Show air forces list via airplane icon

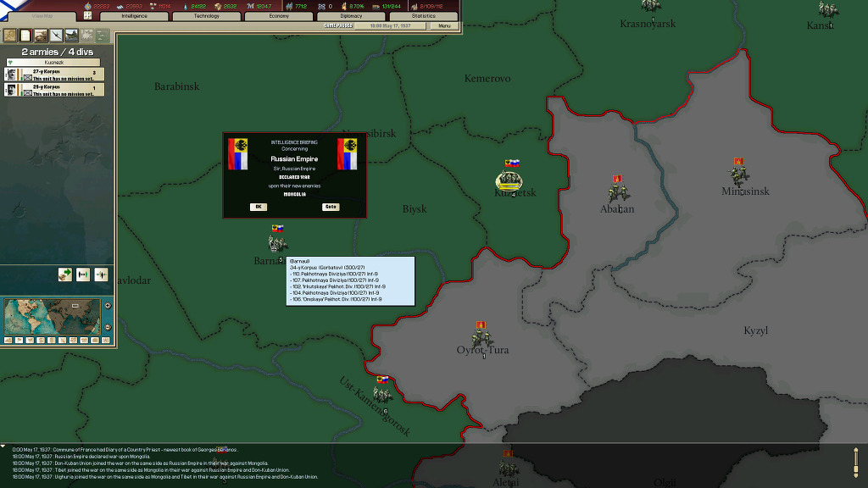pyautogui.click(x=57, y=36)
